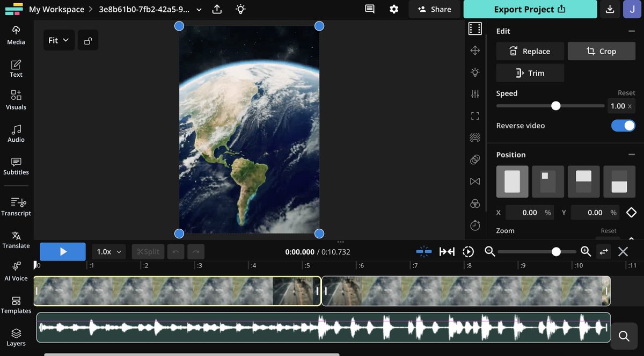
Task: Collapse the Edit section
Action: [x=631, y=31]
